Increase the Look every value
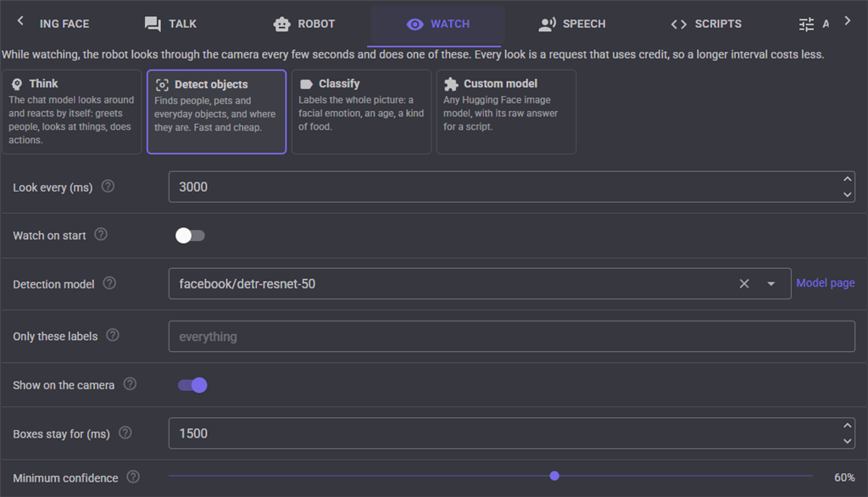 pyautogui.click(x=847, y=179)
